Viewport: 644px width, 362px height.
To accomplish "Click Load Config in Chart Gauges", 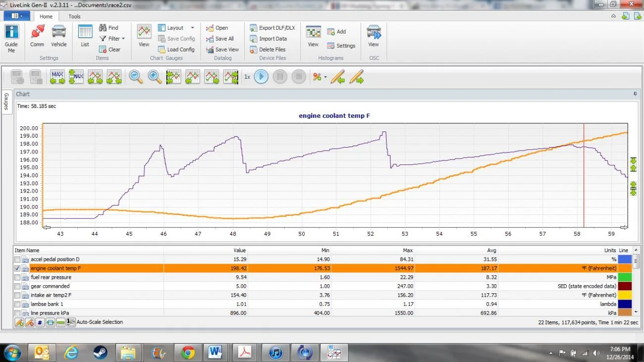I will click(176, 50).
